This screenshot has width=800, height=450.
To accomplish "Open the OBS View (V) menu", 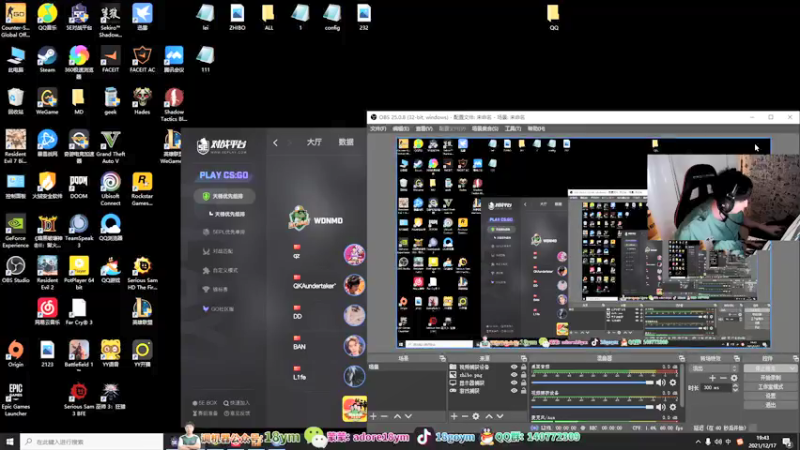I will click(x=424, y=129).
